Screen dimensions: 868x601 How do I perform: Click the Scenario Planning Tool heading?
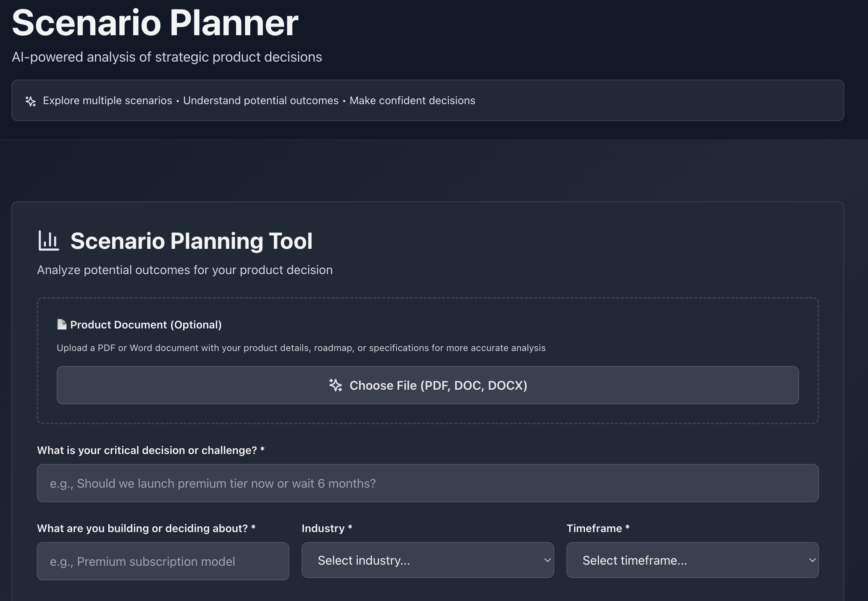point(191,241)
